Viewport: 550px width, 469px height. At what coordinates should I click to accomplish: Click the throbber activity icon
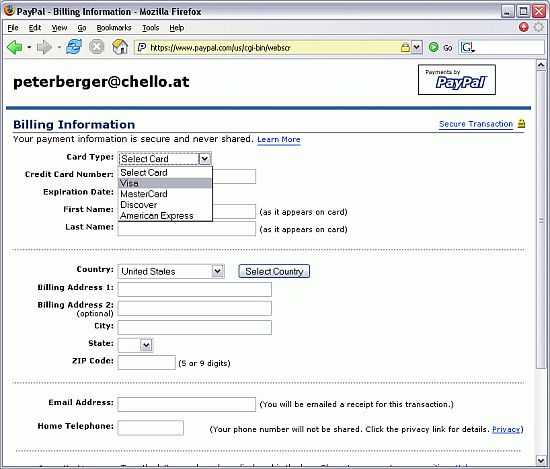coord(538,27)
